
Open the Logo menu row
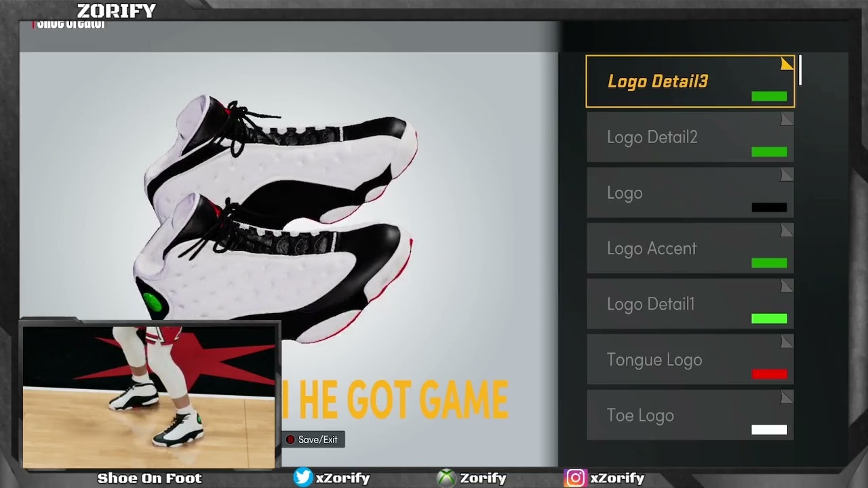pyautogui.click(x=690, y=192)
